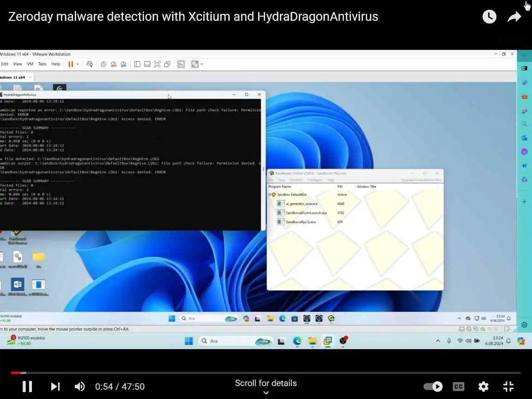Show host hidden tray icons chevron
Screen dimensions: 532x399
(438, 341)
